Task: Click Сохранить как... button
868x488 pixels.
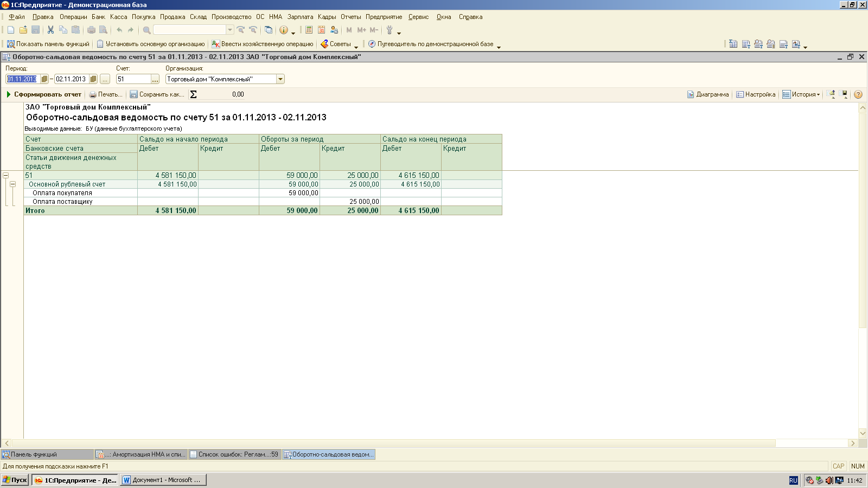Action: [x=157, y=94]
